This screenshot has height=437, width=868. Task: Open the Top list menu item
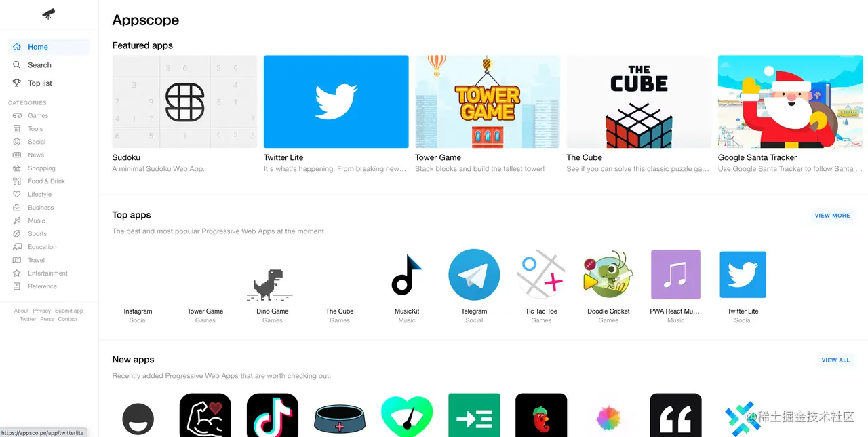click(x=48, y=83)
